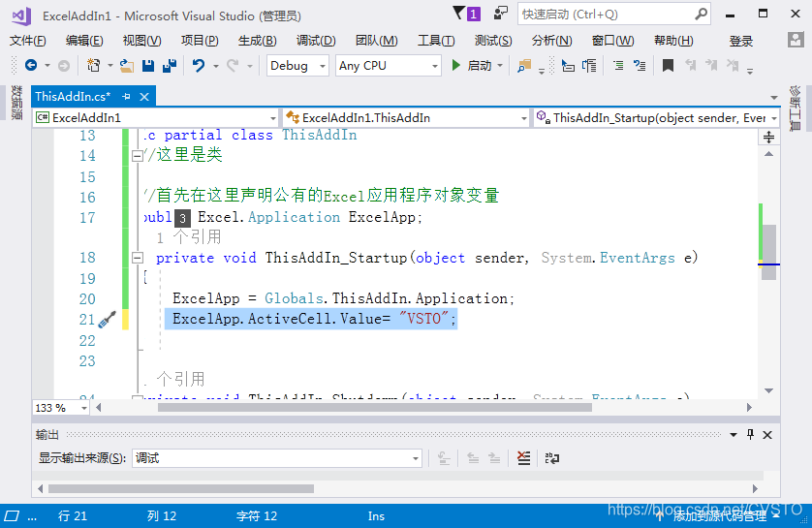Click the 行 21 status bar entry
The width and height of the screenshot is (812, 528).
(x=73, y=516)
